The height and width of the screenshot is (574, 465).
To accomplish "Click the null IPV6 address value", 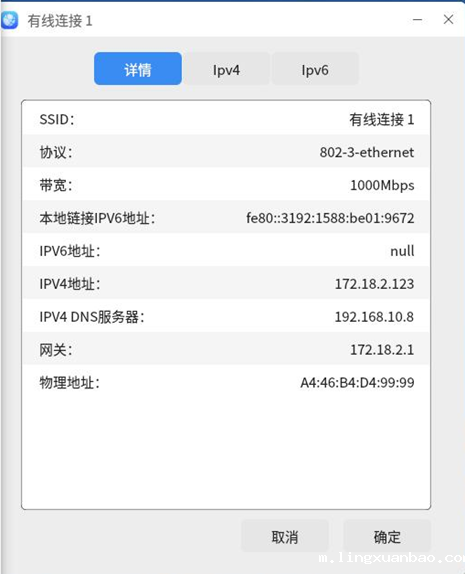I will tap(402, 251).
